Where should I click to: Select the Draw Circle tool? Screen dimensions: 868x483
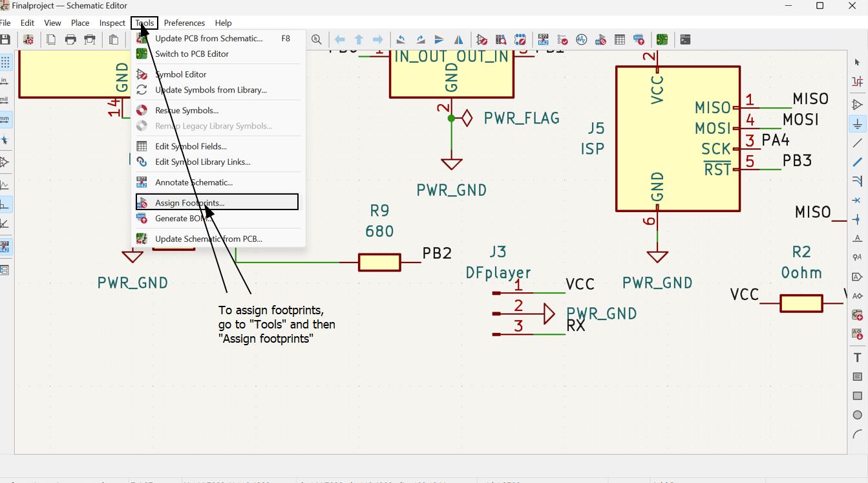pos(858,414)
